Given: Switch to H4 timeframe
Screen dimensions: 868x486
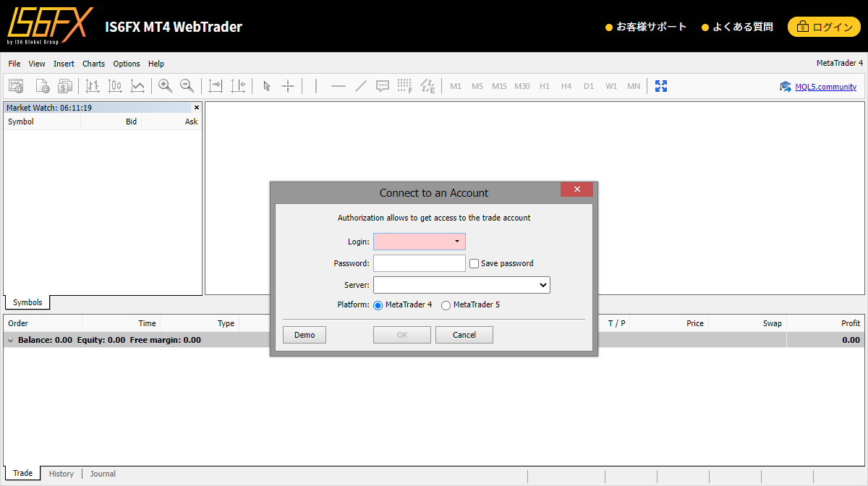Looking at the screenshot, I should pos(566,86).
